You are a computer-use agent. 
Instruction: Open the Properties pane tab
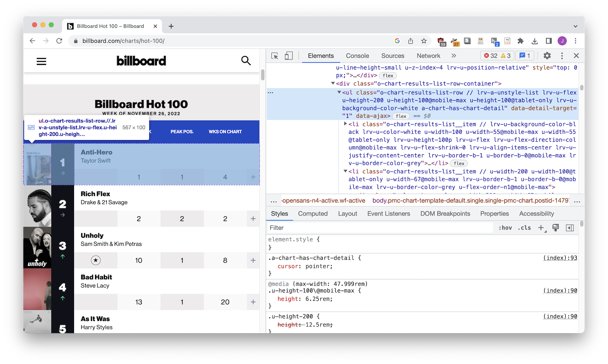pos(494,214)
